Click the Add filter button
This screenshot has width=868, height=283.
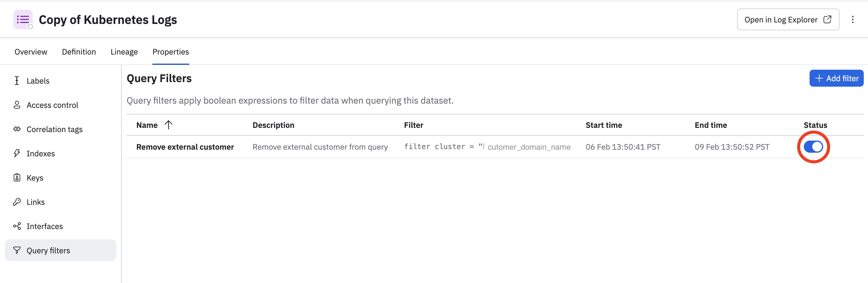point(836,78)
